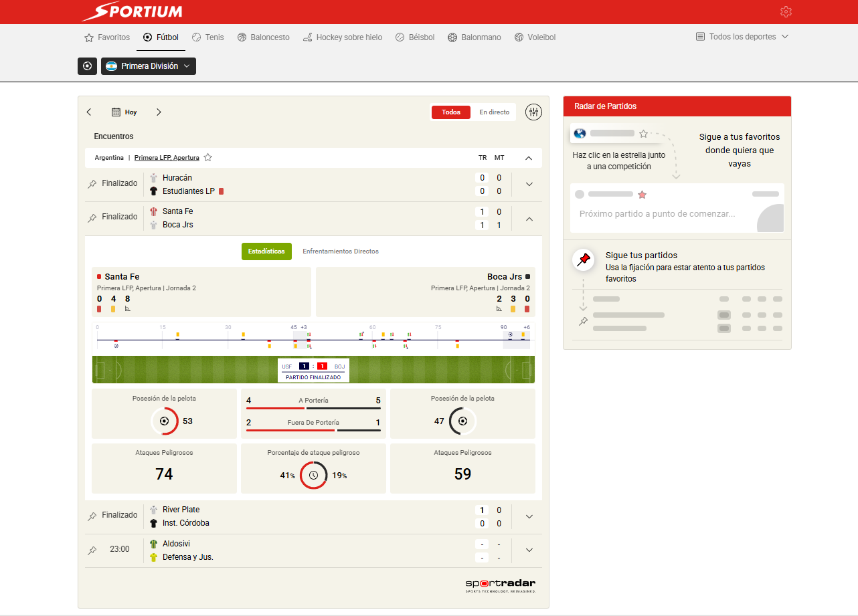
Task: Click the dark football icon button
Action: [87, 66]
